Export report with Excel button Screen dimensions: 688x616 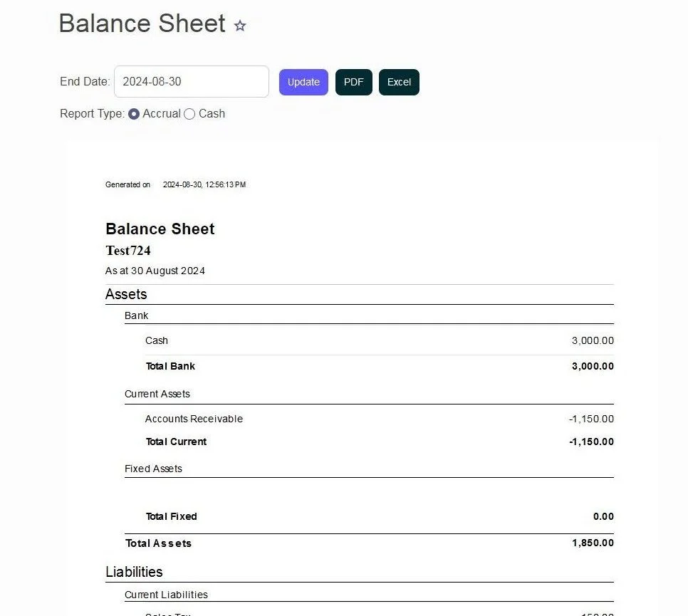point(399,82)
